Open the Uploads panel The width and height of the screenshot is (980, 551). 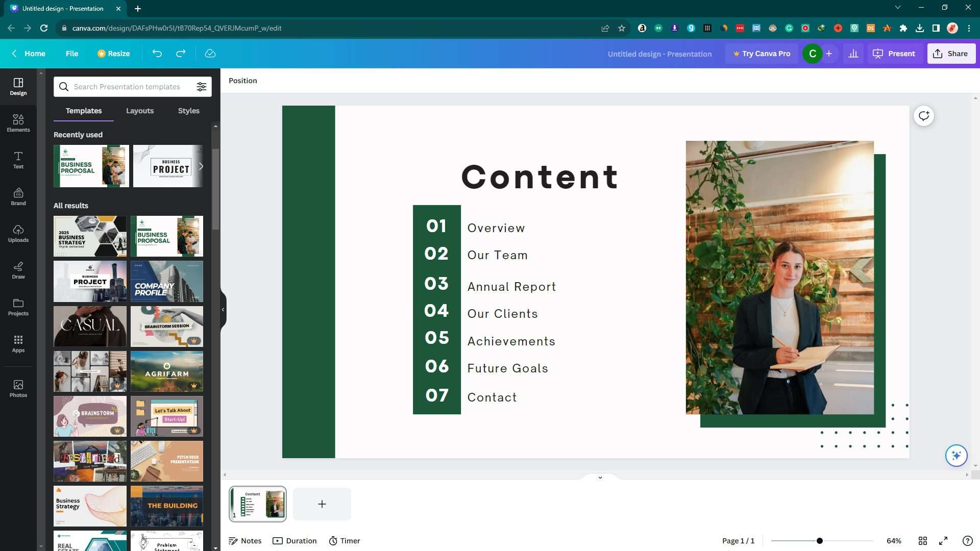click(18, 233)
